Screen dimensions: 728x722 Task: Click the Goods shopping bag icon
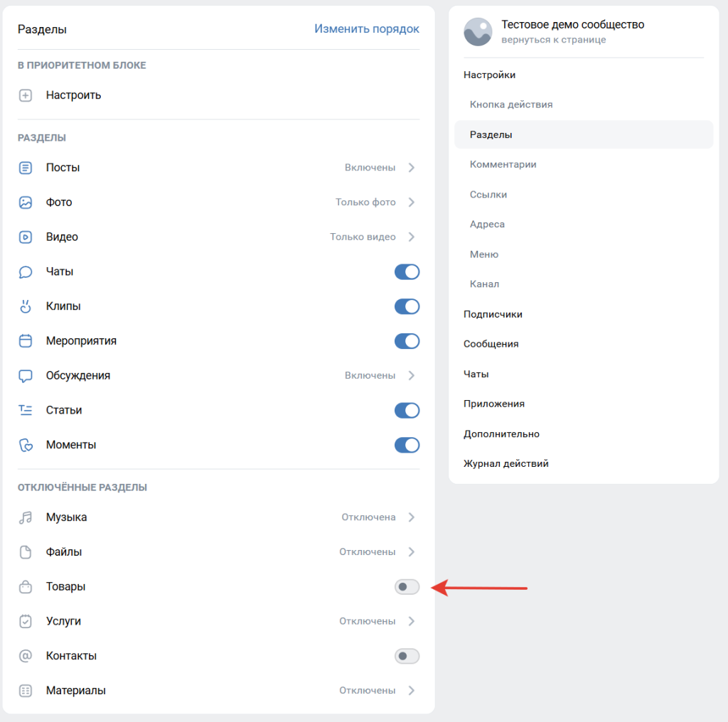(26, 587)
